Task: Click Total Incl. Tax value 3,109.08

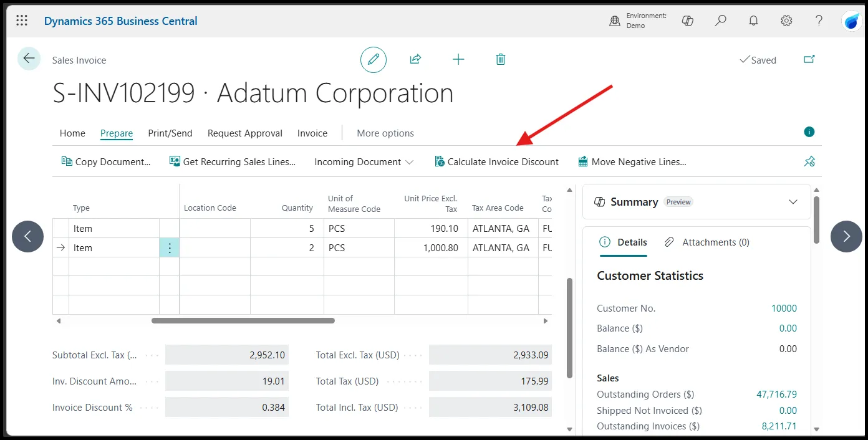Action: pyautogui.click(x=490, y=407)
